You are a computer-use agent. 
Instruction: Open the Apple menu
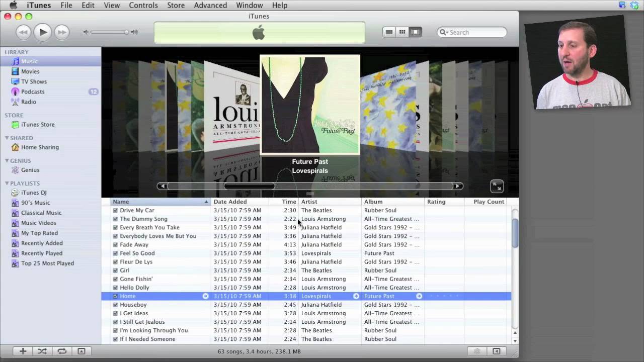pyautogui.click(x=13, y=5)
